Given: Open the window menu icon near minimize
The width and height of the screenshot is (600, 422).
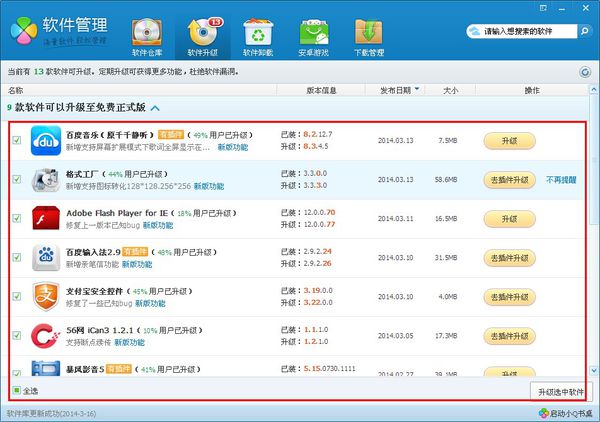Looking at the screenshot, I should [x=543, y=8].
